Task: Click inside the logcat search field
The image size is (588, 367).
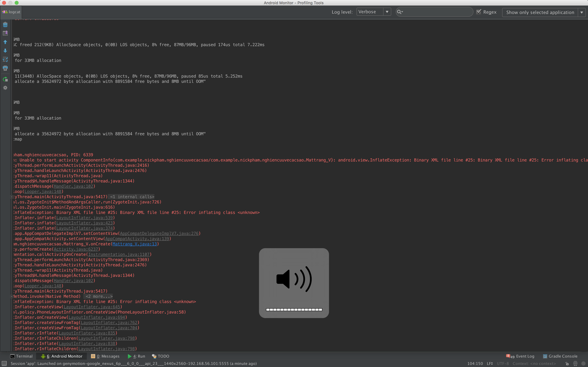Action: click(x=437, y=12)
